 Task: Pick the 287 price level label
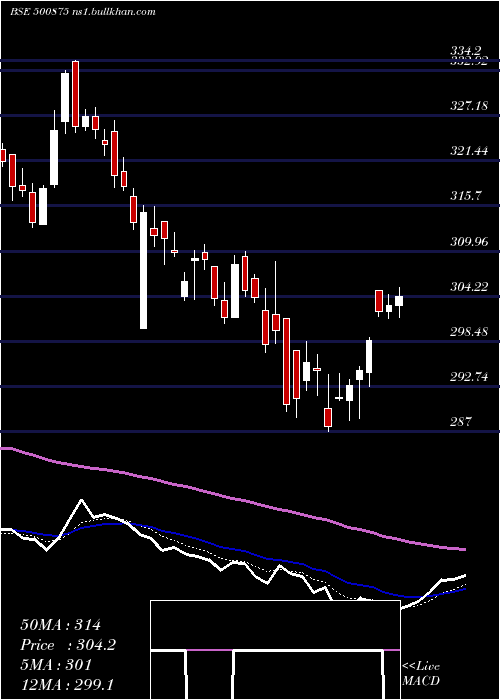tap(461, 421)
